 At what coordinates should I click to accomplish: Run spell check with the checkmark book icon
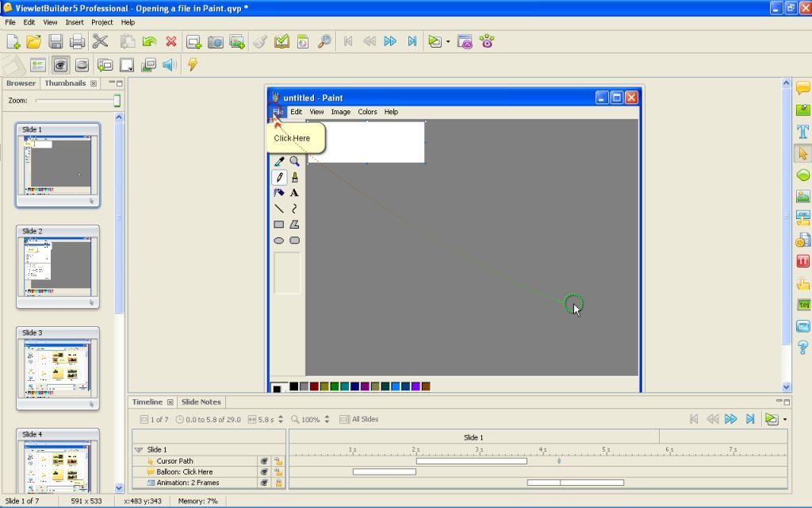point(282,41)
